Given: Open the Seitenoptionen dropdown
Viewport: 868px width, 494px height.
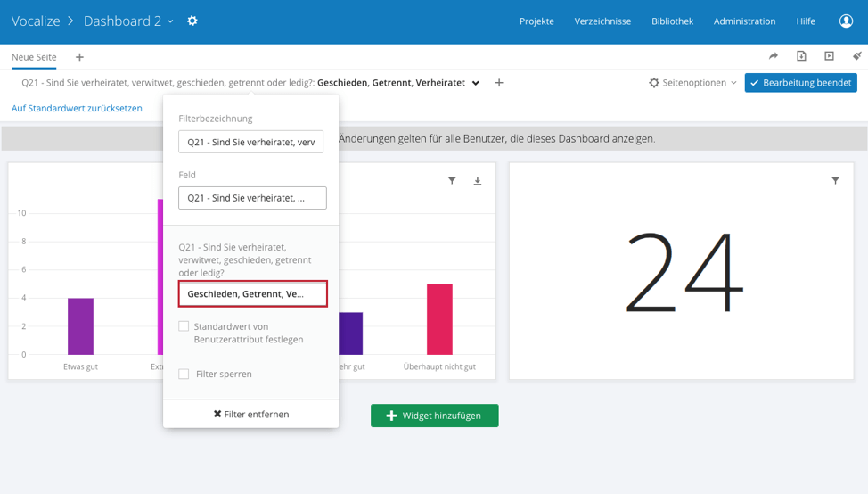Looking at the screenshot, I should click(x=692, y=83).
